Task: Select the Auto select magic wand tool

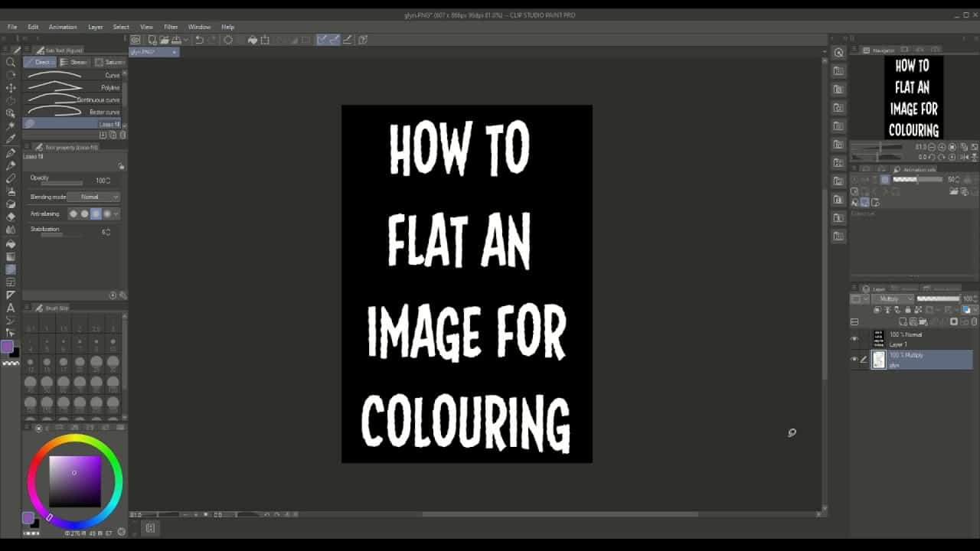Action: click(11, 126)
